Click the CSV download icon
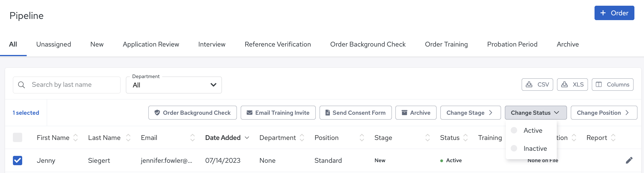 (x=529, y=84)
